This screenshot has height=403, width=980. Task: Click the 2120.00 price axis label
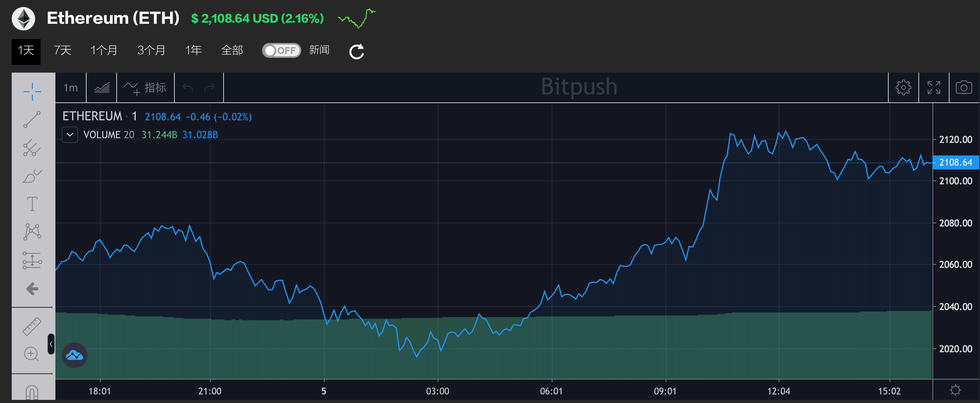tap(956, 139)
